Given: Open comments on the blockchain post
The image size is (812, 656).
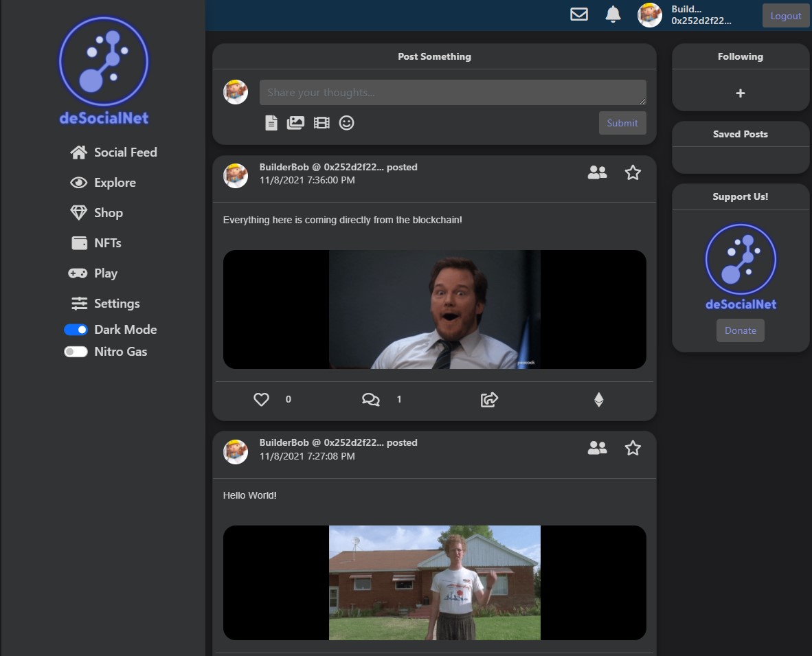Looking at the screenshot, I should point(371,399).
